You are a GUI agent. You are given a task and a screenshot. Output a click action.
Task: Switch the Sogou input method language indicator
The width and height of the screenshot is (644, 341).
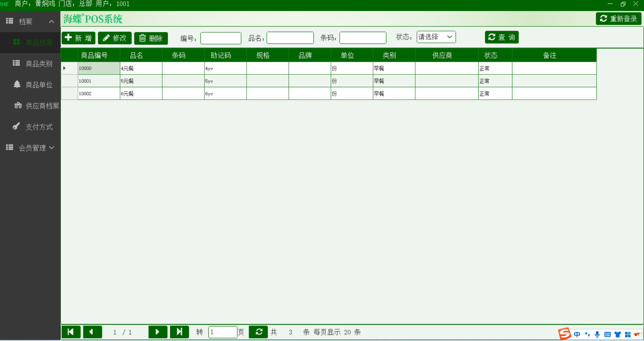click(577, 334)
